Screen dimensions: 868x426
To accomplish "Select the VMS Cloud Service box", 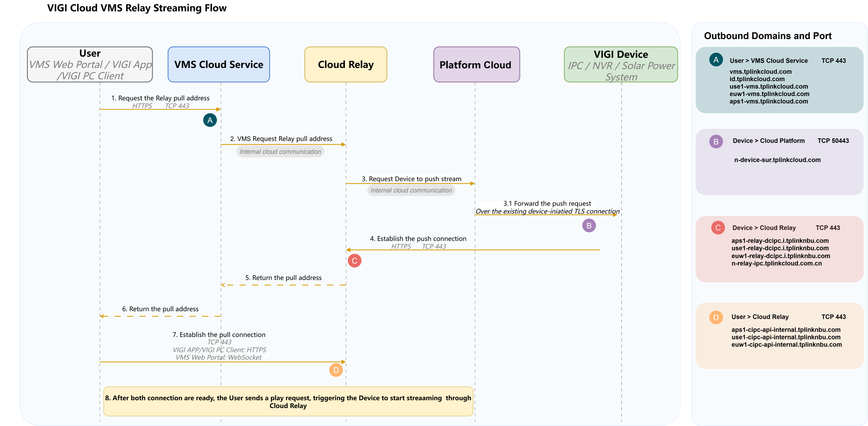I will point(219,64).
